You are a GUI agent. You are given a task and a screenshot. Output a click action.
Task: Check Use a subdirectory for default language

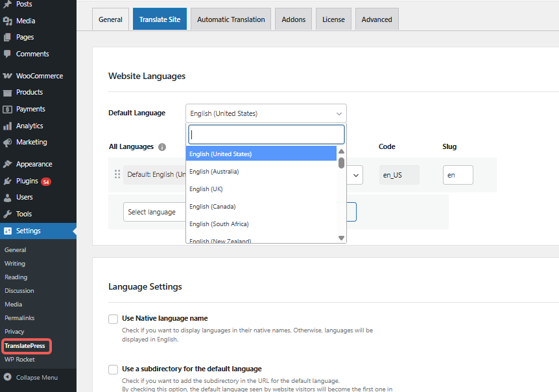(x=113, y=369)
